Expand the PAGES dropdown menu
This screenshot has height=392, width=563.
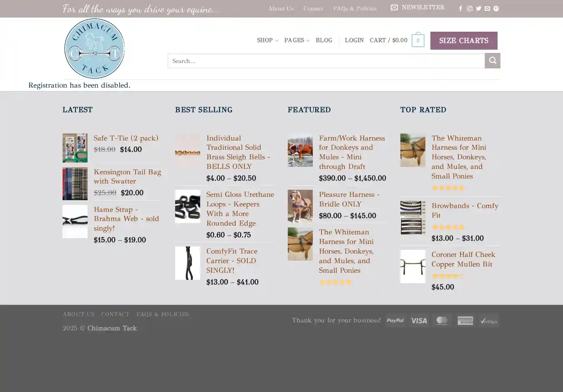coord(297,40)
